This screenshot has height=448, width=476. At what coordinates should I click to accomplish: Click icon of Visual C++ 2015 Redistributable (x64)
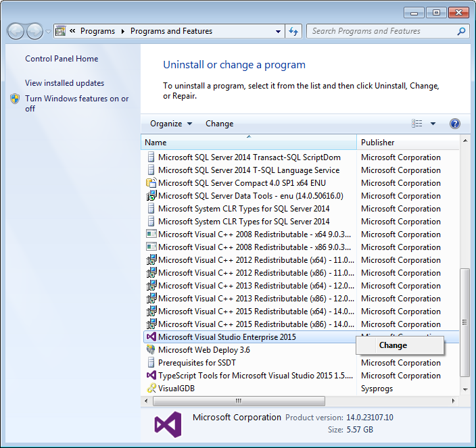coord(151,311)
